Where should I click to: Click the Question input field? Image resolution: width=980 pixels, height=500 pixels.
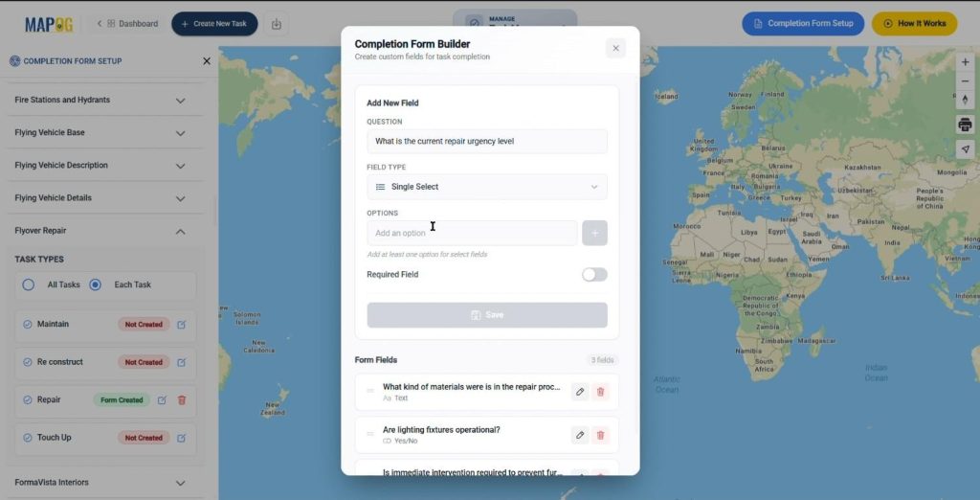pyautogui.click(x=487, y=142)
